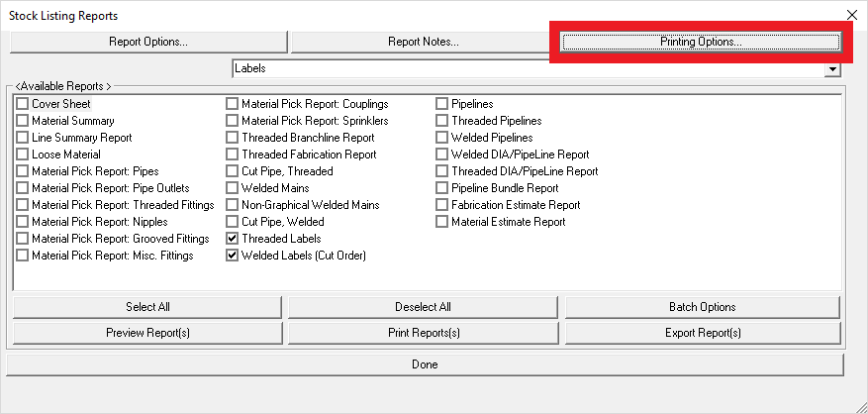Tick the Welded Pipelines checkbox
Image resolution: width=868 pixels, height=414 pixels.
[441, 138]
